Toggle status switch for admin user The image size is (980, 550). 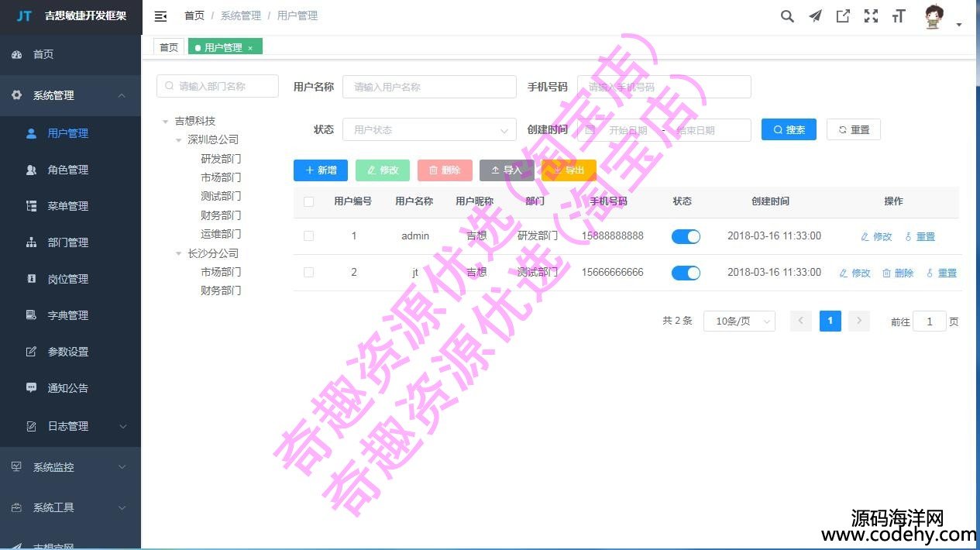click(686, 236)
